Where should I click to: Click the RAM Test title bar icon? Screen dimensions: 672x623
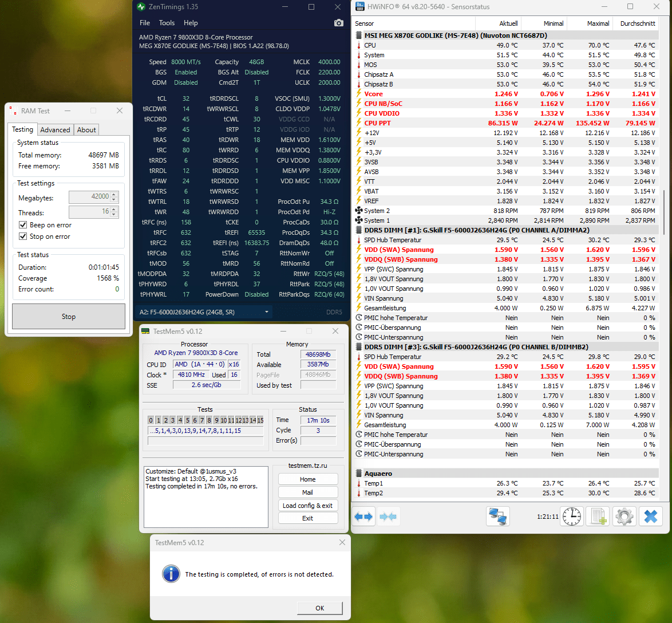coord(13,111)
